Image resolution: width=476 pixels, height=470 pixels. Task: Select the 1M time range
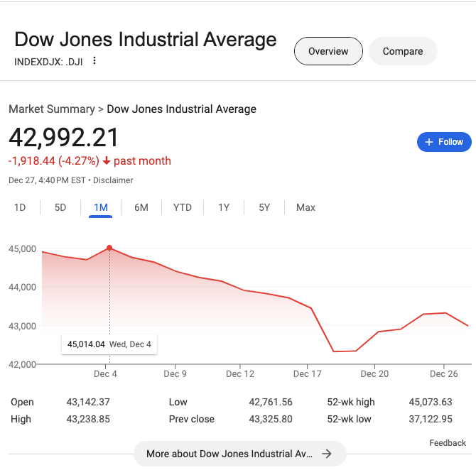101,207
